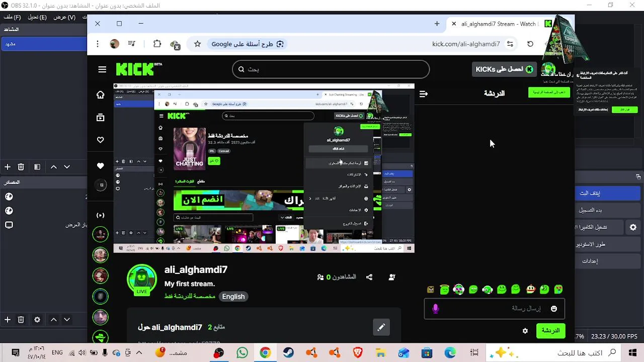Open Microsoft Store from the taskbar
This screenshot has height=362, width=644.
[x=427, y=353]
